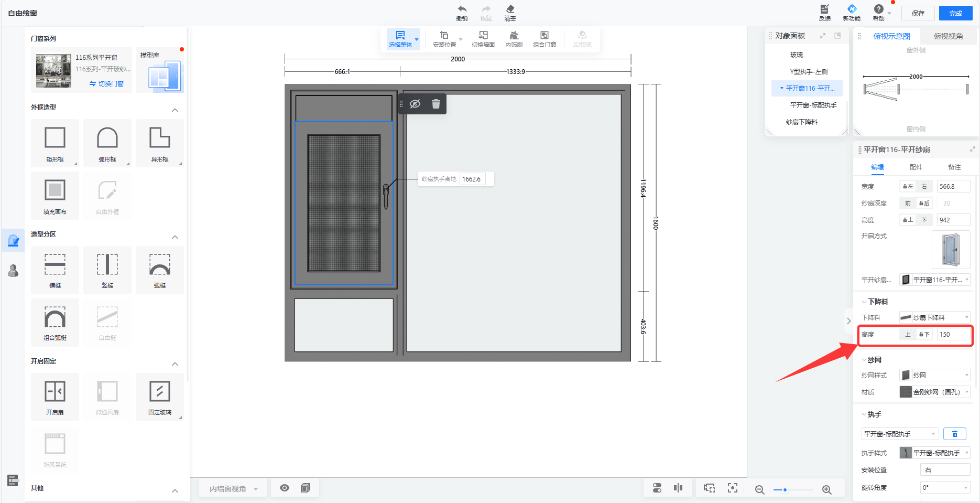The width and height of the screenshot is (980, 503).
Task: Collapse the 外框造型 section
Action: click(175, 110)
